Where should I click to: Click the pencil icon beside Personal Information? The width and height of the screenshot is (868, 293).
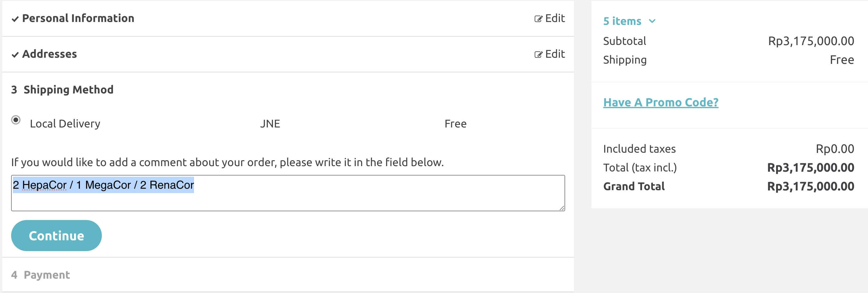(538, 19)
